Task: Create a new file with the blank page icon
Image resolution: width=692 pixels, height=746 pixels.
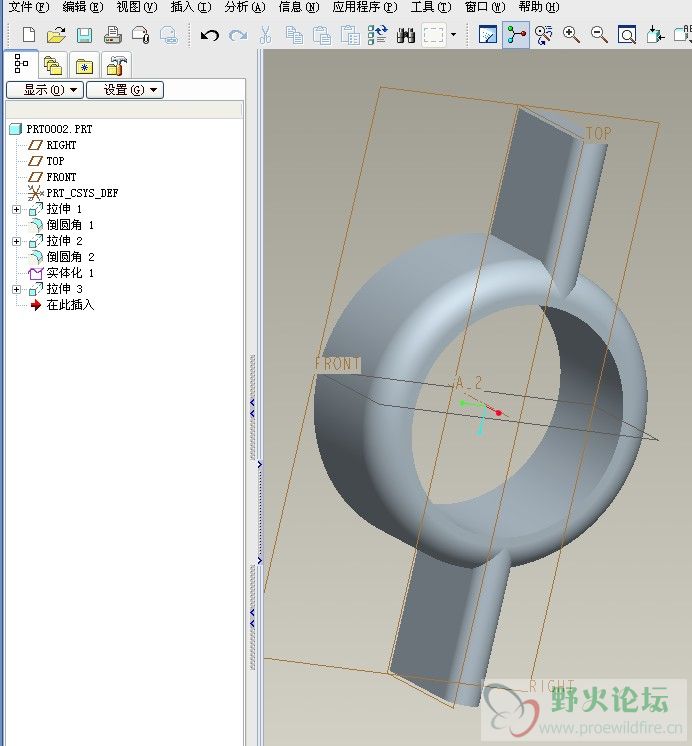Action: (x=29, y=35)
